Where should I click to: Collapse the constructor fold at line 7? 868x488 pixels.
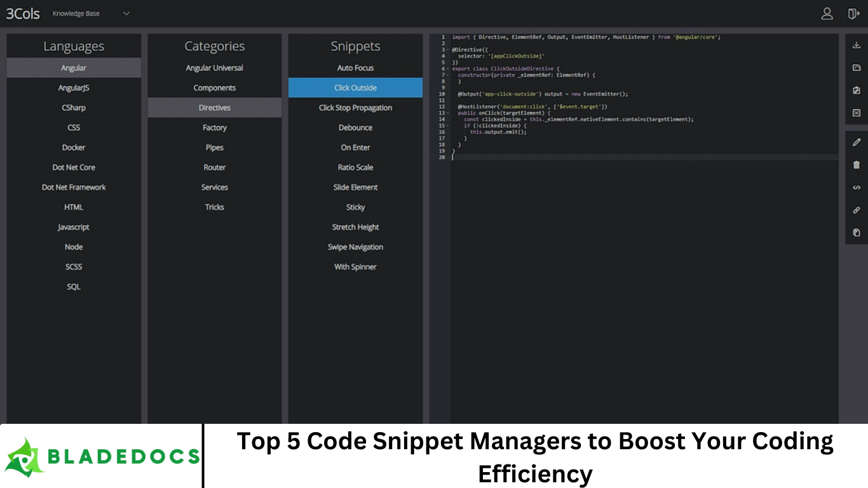pyautogui.click(x=448, y=75)
